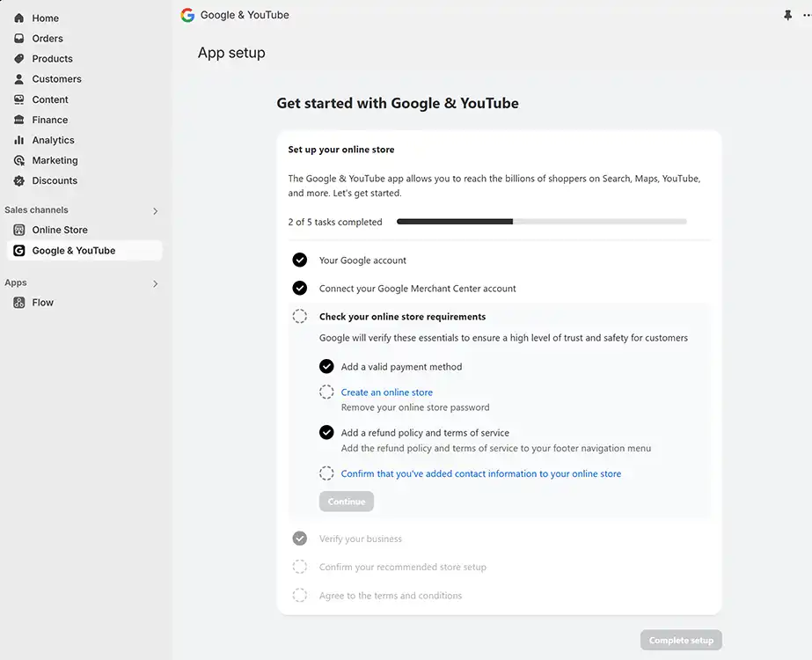Click the Add a valid payment method checkmark
The width and height of the screenshot is (812, 660).
pos(326,366)
